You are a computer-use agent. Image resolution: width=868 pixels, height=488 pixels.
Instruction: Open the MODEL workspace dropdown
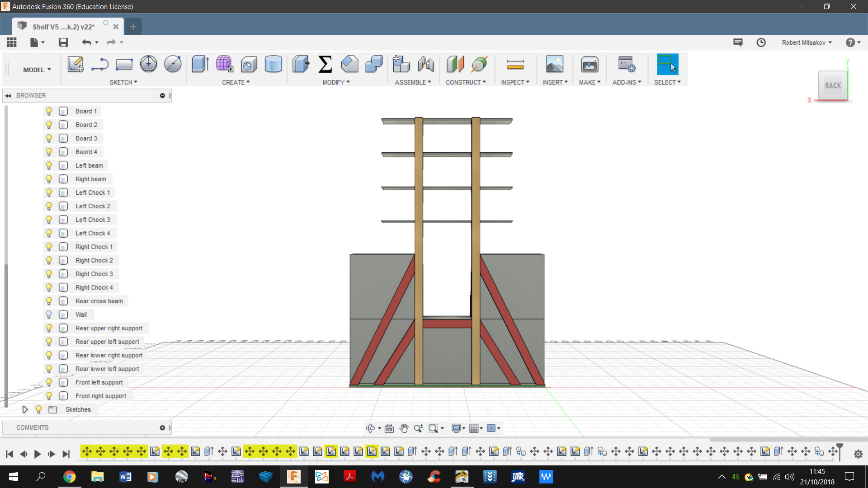tap(37, 70)
